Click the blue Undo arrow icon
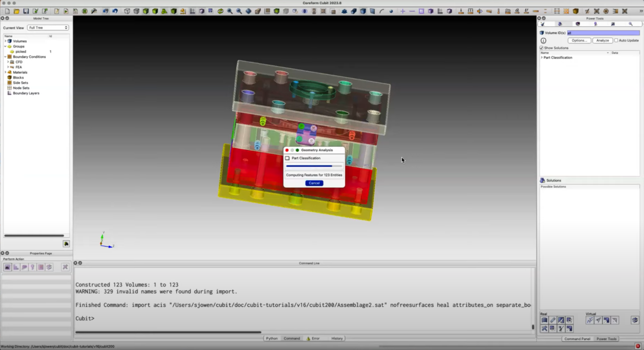 pos(115,11)
